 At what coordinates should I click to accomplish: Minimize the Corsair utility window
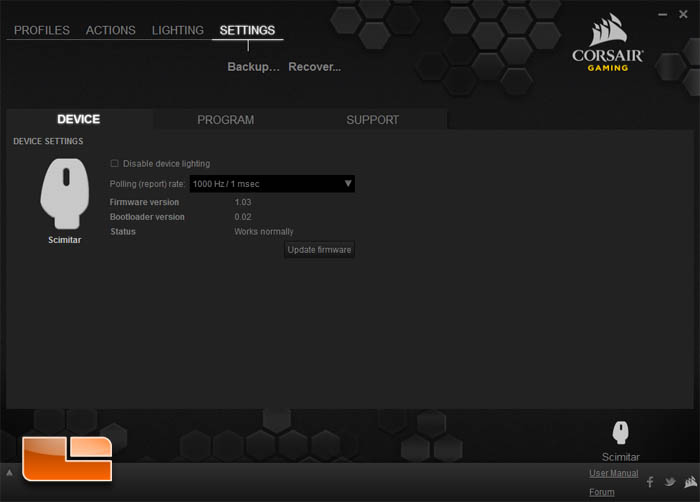[662, 15]
